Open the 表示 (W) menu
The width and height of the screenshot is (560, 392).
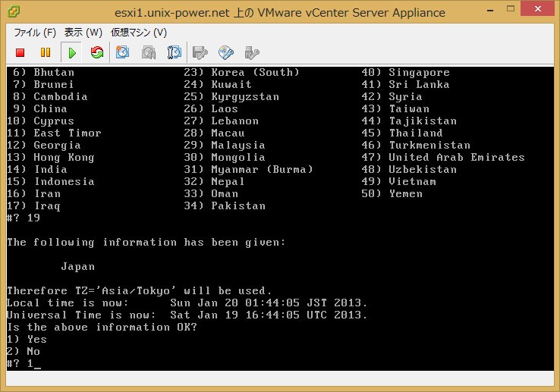pos(83,33)
